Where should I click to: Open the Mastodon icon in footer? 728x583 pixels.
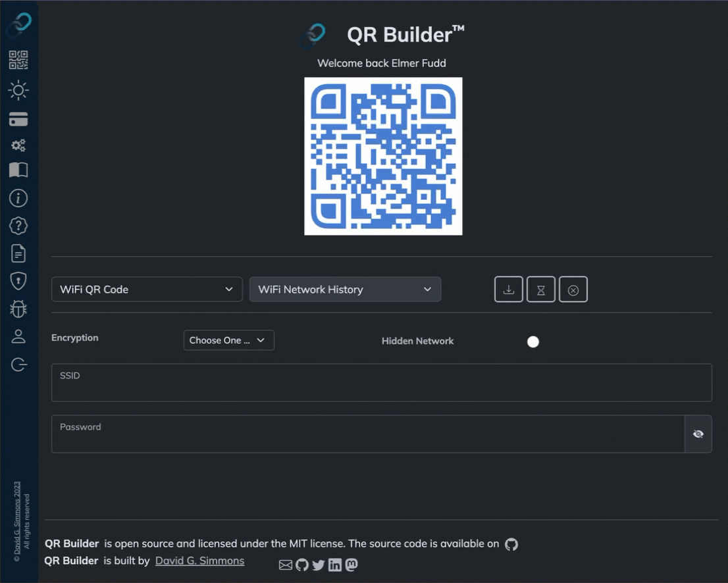(x=351, y=565)
